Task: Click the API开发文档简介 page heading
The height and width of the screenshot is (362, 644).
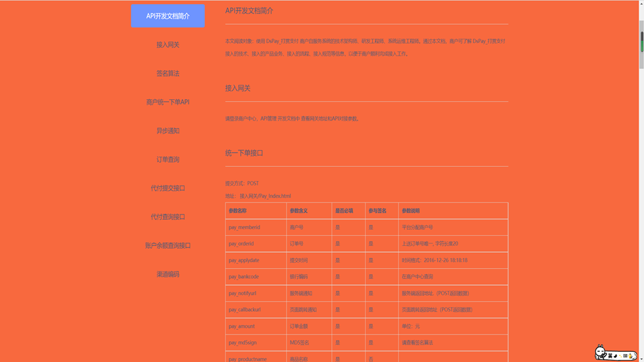Action: (x=249, y=11)
